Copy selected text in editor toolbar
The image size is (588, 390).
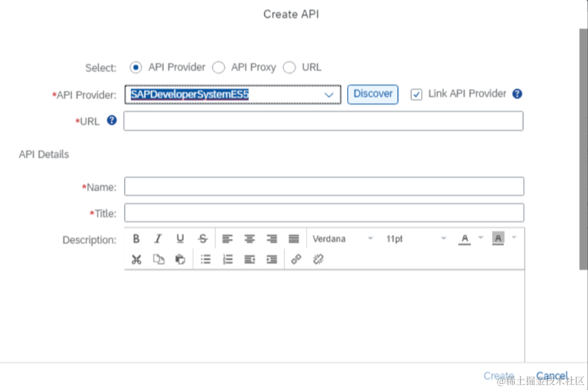159,259
